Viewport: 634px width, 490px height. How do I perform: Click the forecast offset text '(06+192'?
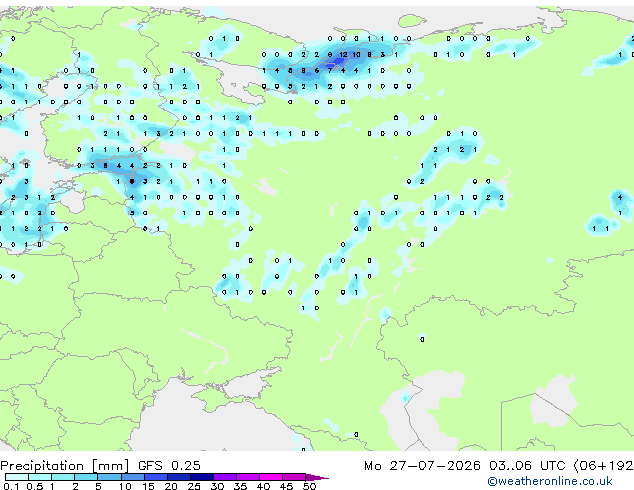point(603,466)
